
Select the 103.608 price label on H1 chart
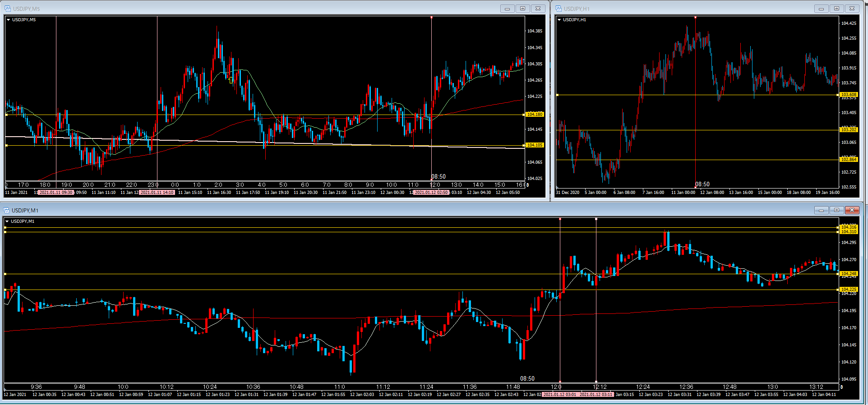848,95
